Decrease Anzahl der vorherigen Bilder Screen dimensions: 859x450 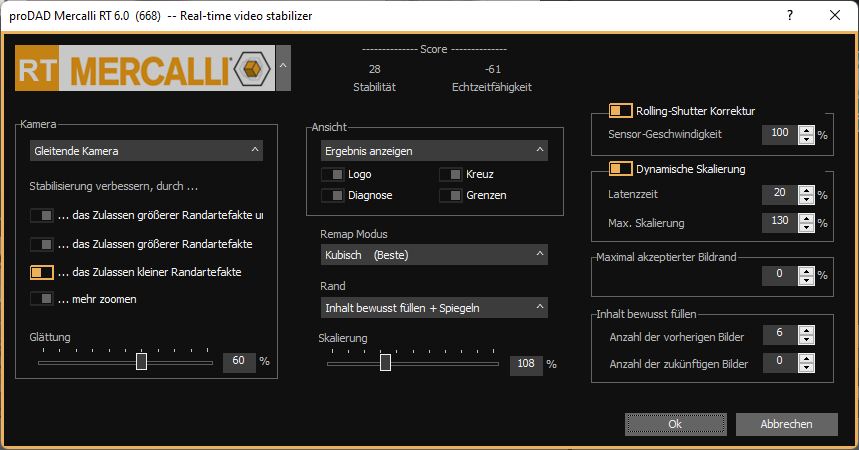(x=806, y=340)
